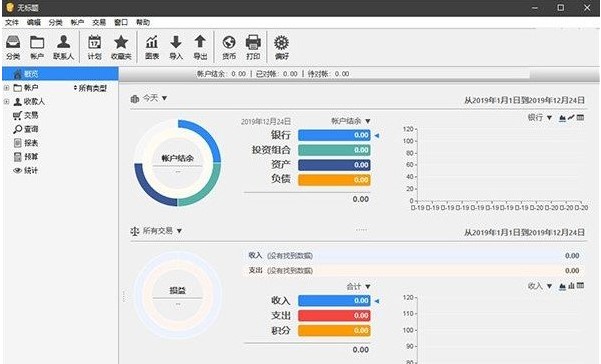Switch lower 收入 chart to bar graph icon
This screenshot has width=601, height=364.
[571, 286]
